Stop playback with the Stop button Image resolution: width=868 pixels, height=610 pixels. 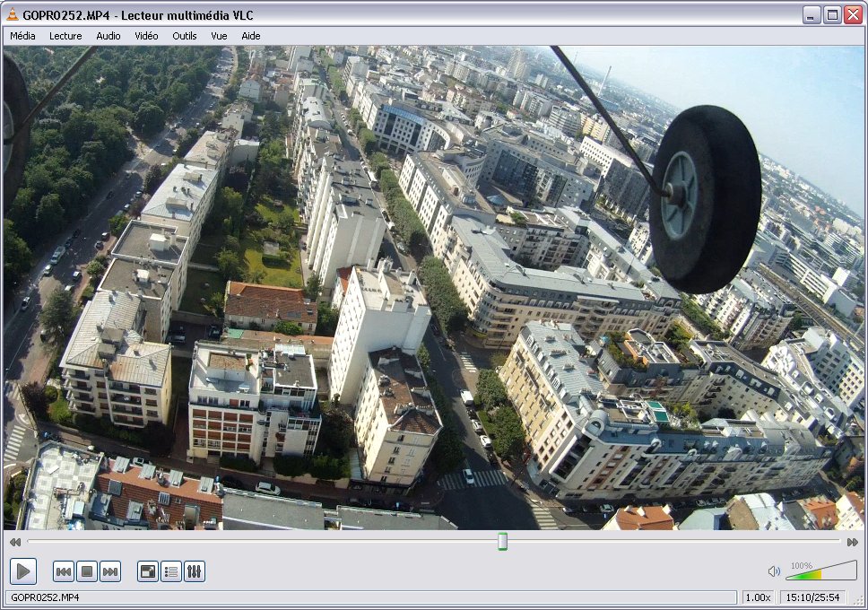tap(87, 571)
